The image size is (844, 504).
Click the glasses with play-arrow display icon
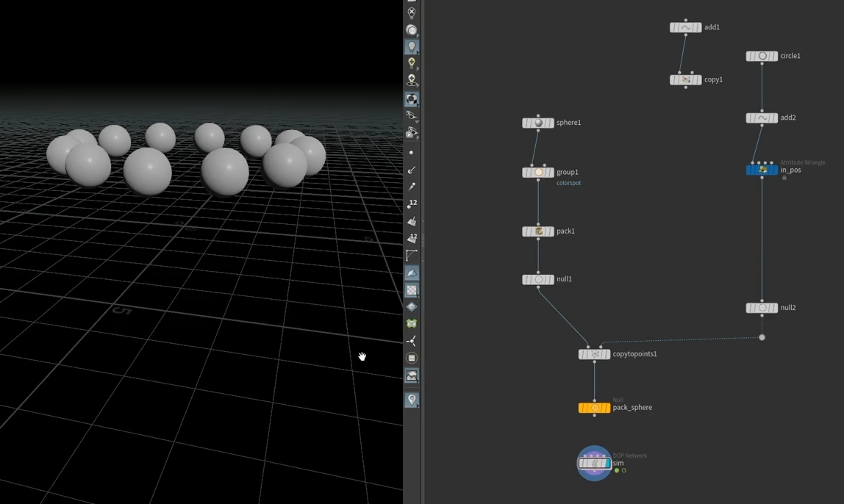tap(412, 132)
